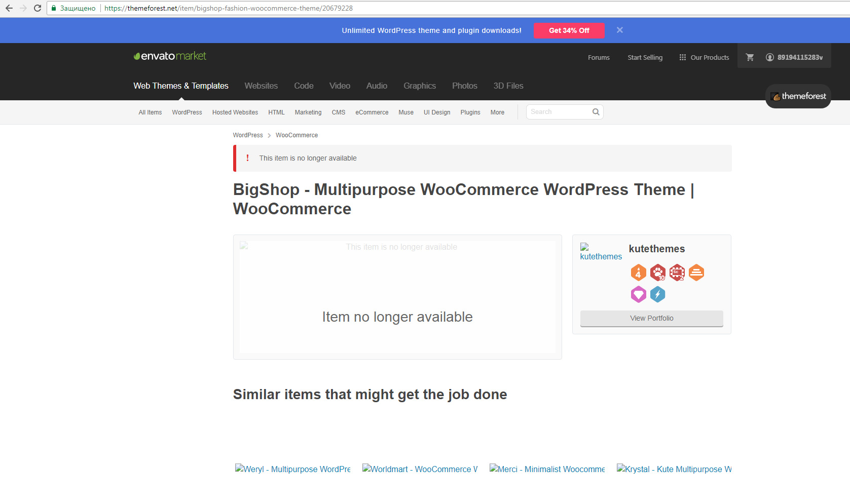The height and width of the screenshot is (504, 850).
Task: Click the orange number 4 badge
Action: tap(638, 273)
